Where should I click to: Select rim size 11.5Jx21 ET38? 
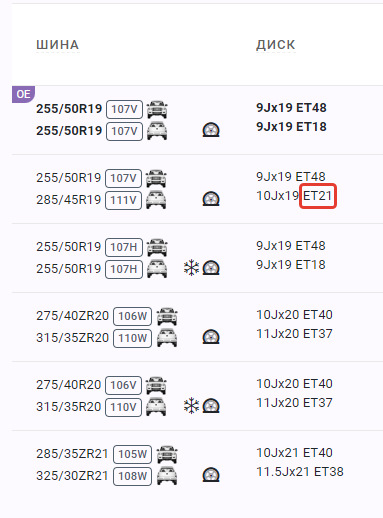(300, 472)
